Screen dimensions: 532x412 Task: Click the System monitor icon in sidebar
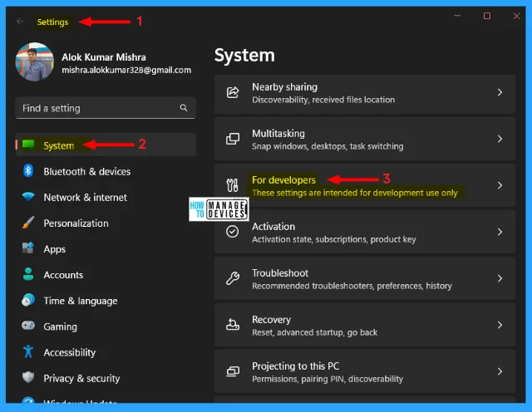click(x=28, y=145)
